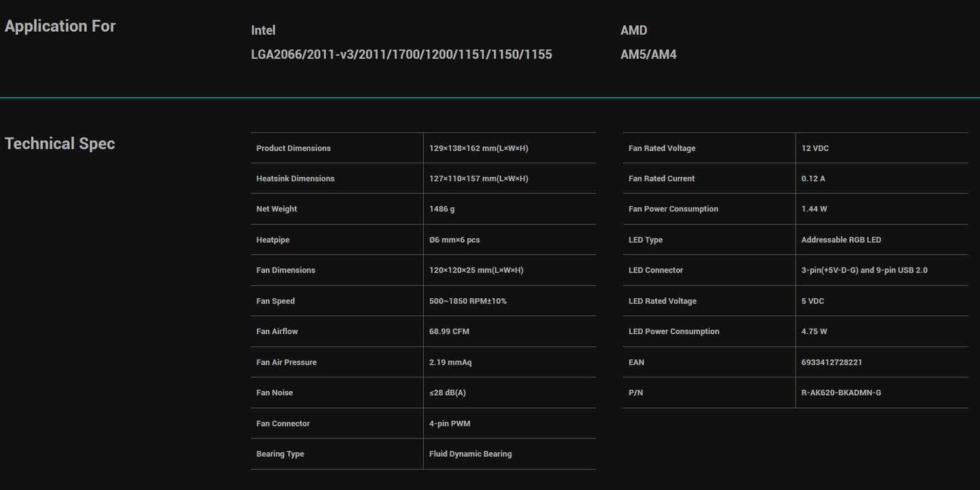Image resolution: width=980 pixels, height=490 pixels.
Task: Click the Net Weight value 1486 g
Action: coord(442,209)
